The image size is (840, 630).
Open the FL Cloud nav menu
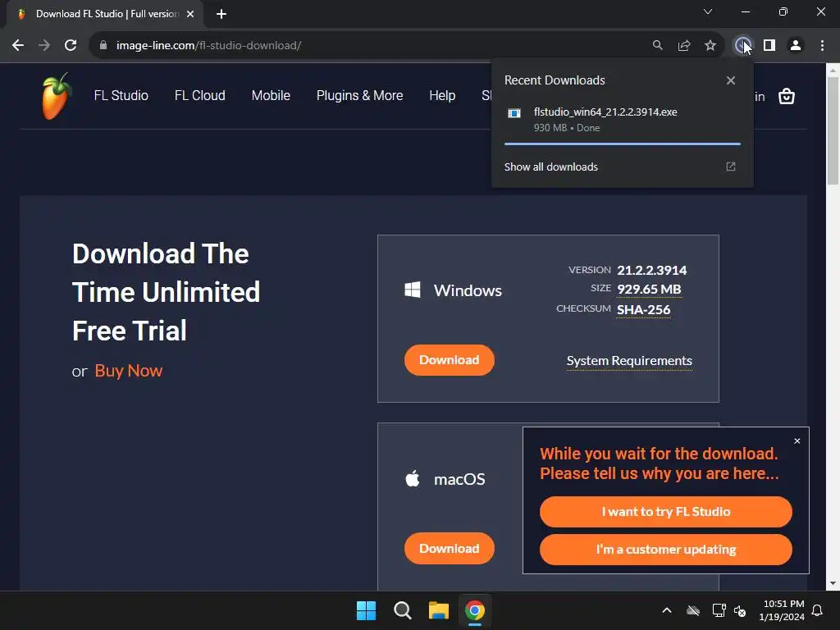200,95
